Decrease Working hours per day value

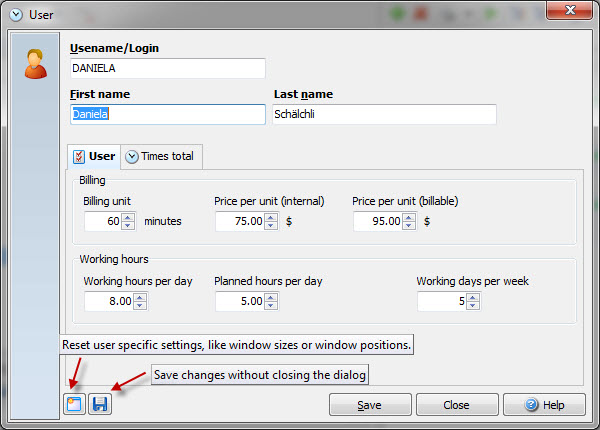[x=140, y=306]
